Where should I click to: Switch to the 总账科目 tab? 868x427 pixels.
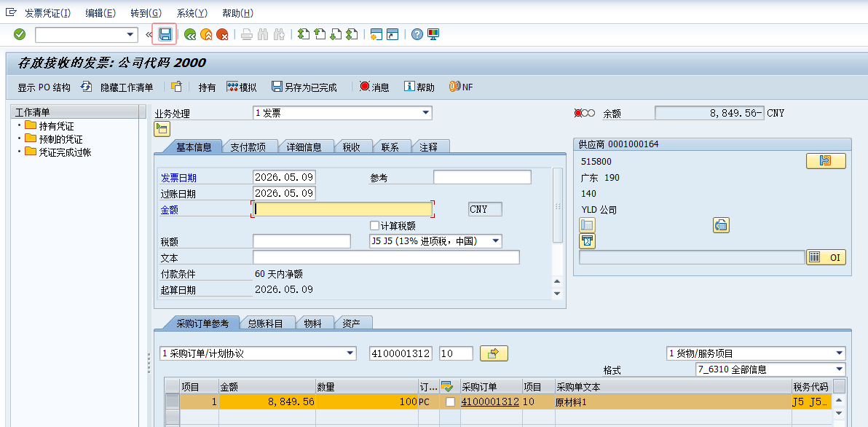click(265, 324)
